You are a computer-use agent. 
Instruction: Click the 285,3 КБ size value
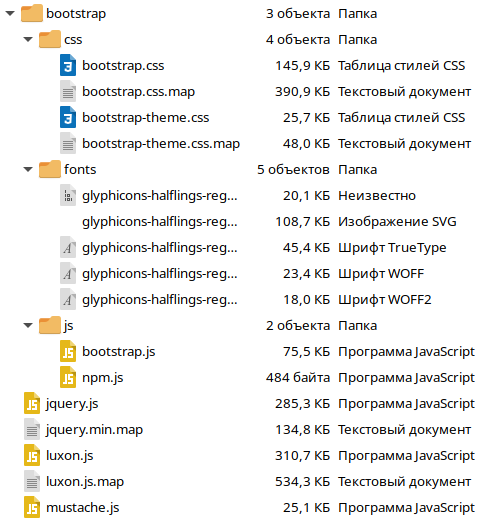pyautogui.click(x=303, y=404)
